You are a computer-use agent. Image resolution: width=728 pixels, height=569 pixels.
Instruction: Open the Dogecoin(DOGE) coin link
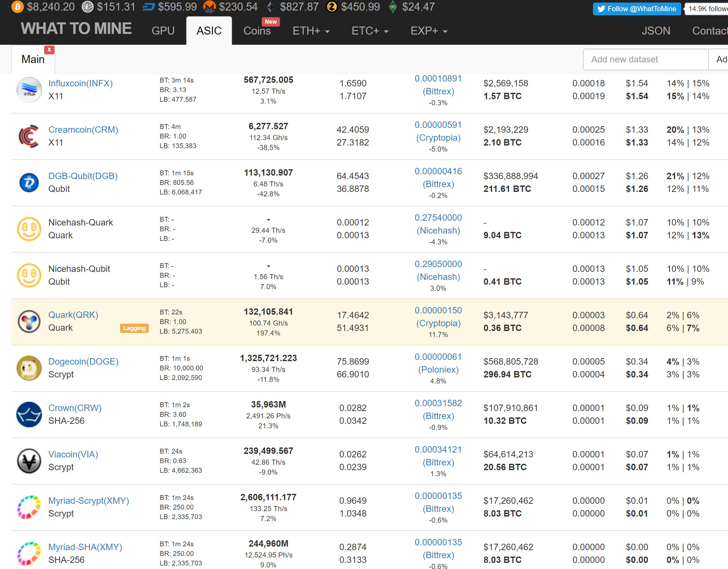click(x=83, y=361)
